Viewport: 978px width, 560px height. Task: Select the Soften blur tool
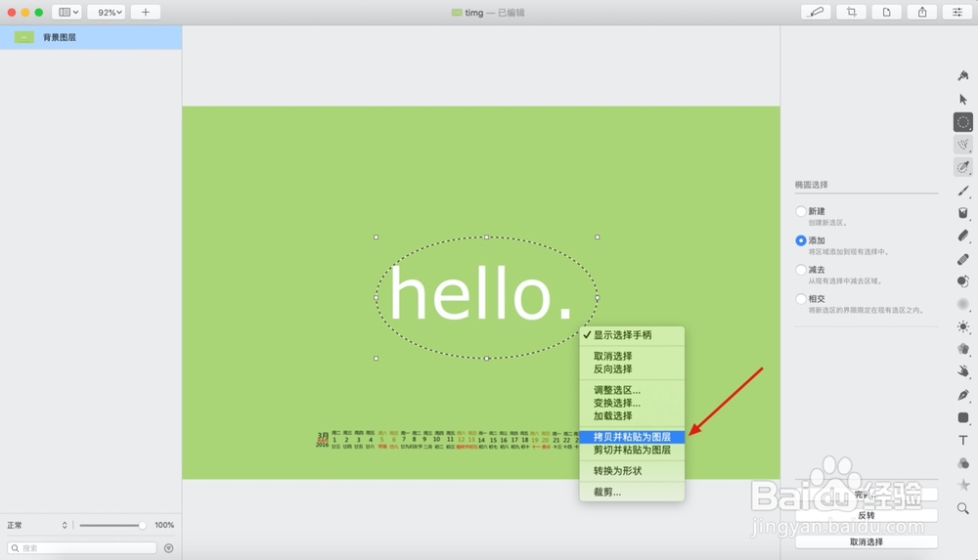(x=963, y=304)
